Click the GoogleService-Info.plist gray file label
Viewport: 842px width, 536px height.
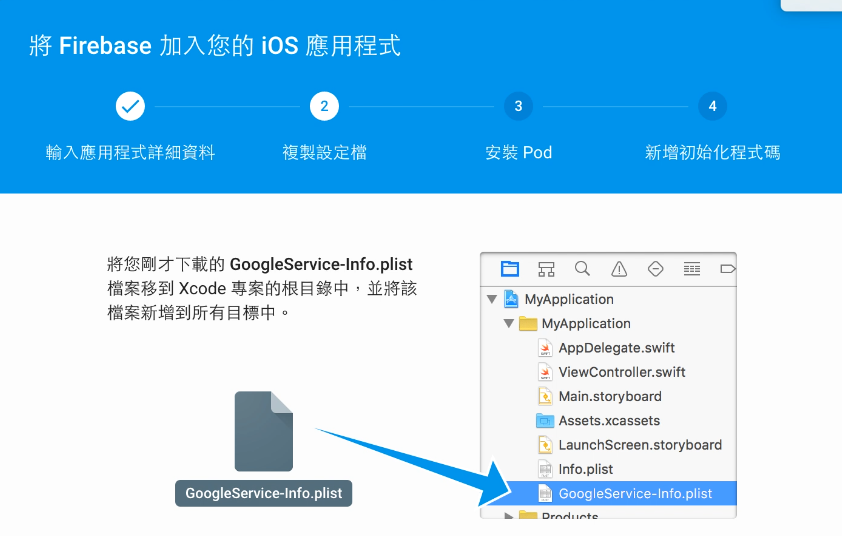pos(264,493)
